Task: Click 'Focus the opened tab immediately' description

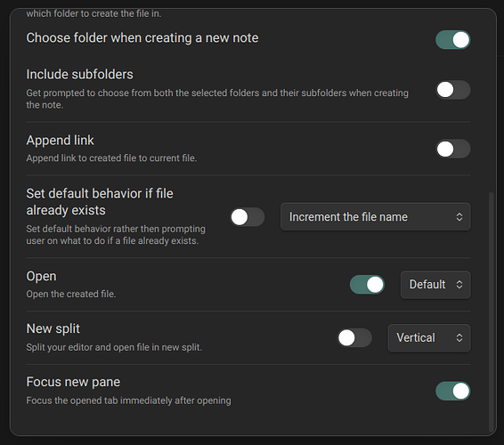Action: tap(128, 400)
